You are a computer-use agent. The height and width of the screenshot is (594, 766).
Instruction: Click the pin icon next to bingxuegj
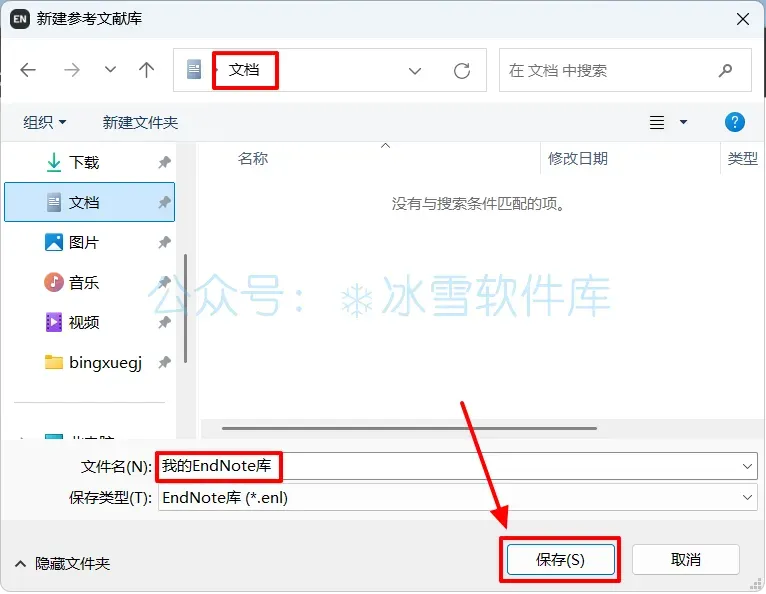coord(165,362)
